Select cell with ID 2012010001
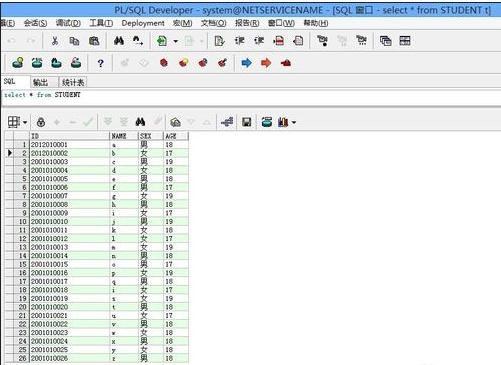The image size is (501, 365). click(70, 145)
